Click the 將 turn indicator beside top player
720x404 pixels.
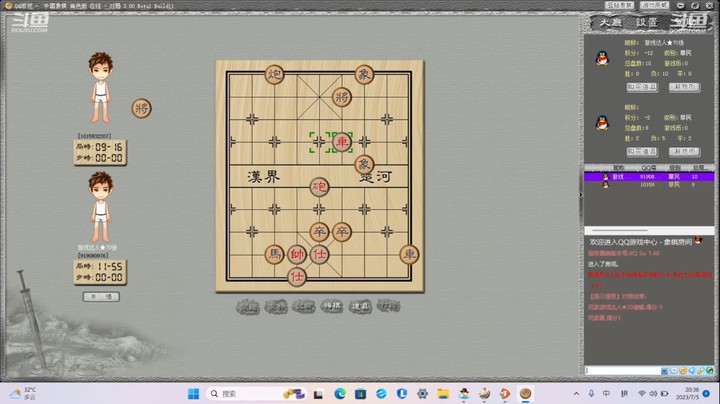pos(141,108)
